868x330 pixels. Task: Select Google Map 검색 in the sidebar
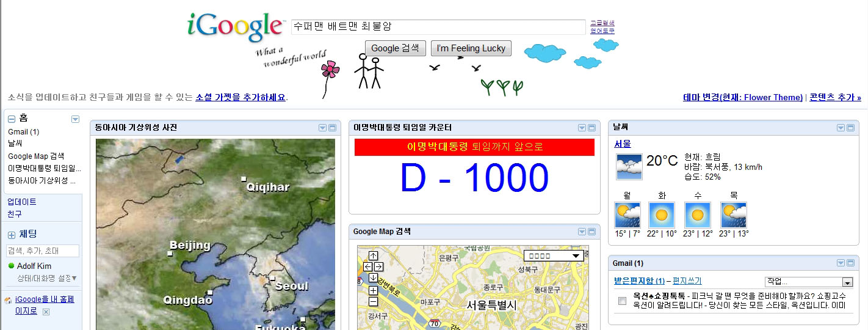[x=36, y=156]
